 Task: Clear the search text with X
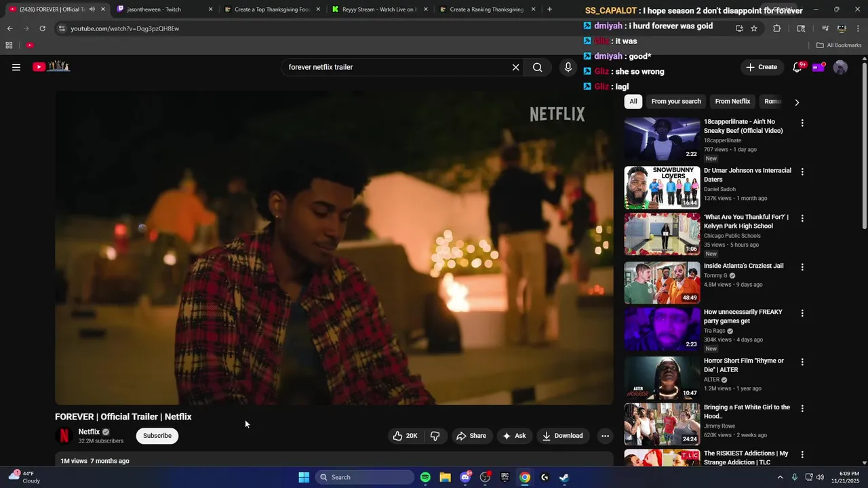(x=515, y=67)
